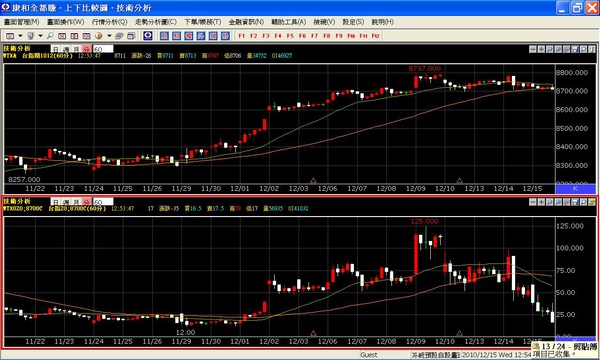Click the stacked windows cascade icon
Image resolution: width=600 pixels, height=360 pixels.
click(x=119, y=36)
